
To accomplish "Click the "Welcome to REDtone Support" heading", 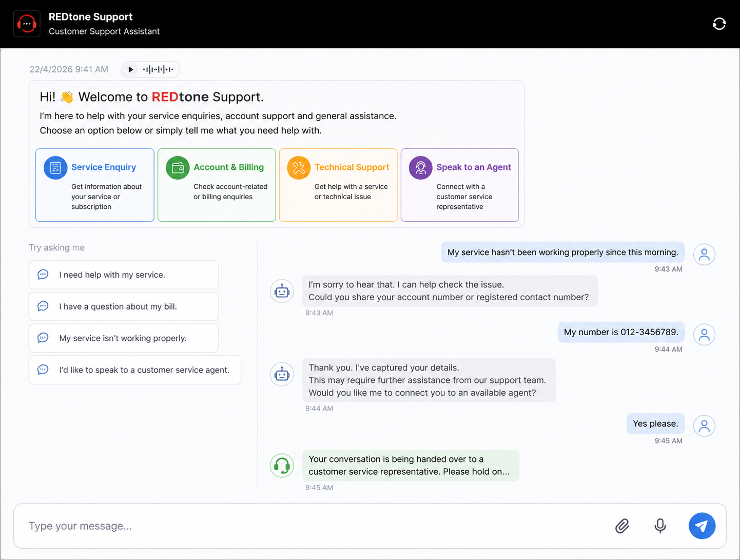I will (152, 97).
